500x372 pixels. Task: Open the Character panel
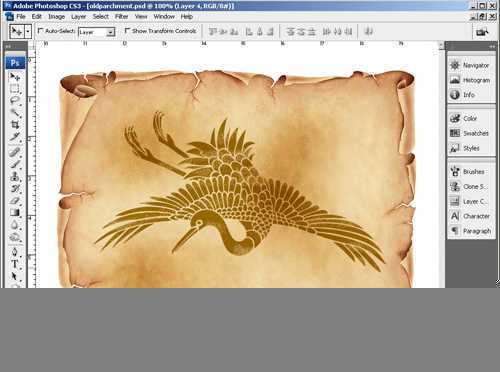coord(471,216)
